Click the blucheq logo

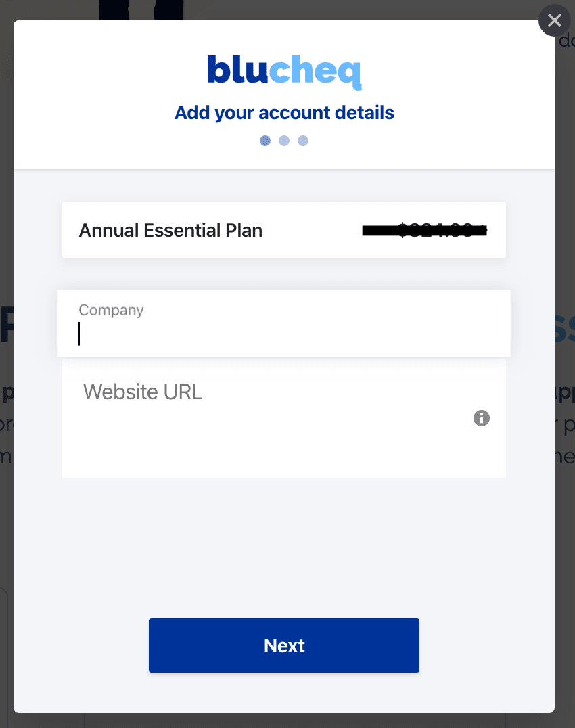(x=284, y=70)
